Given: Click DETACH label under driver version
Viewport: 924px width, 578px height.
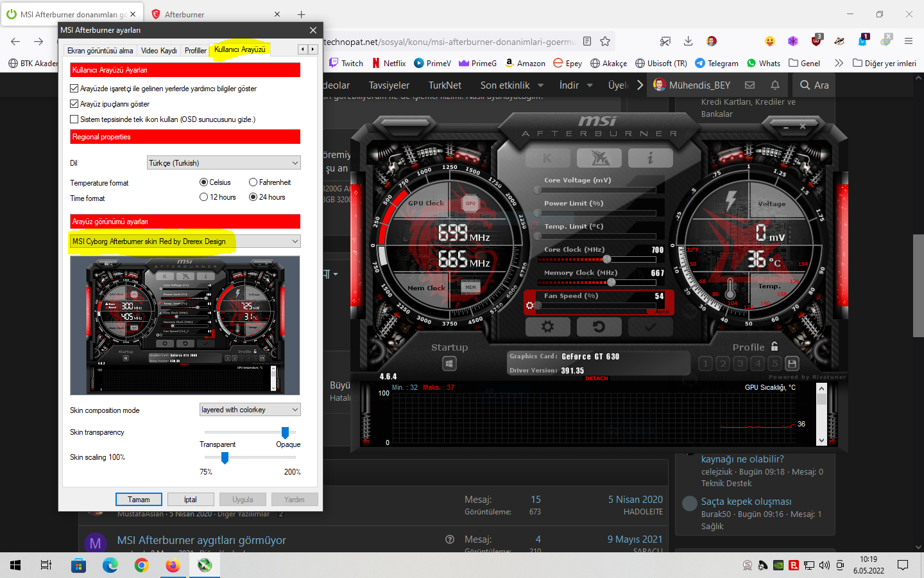Looking at the screenshot, I should 597,378.
